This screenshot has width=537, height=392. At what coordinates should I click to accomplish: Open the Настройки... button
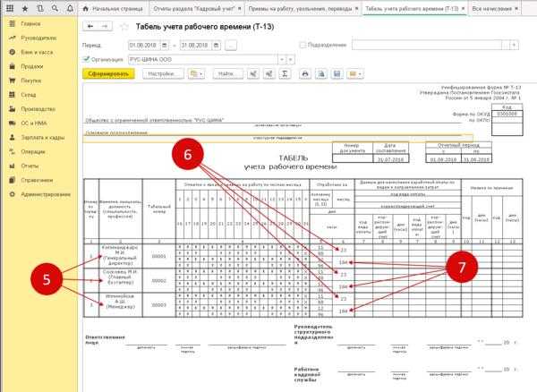[x=163, y=74]
